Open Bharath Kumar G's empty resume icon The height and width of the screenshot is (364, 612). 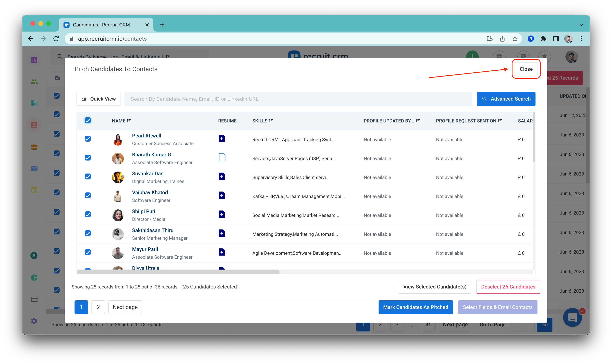click(222, 158)
